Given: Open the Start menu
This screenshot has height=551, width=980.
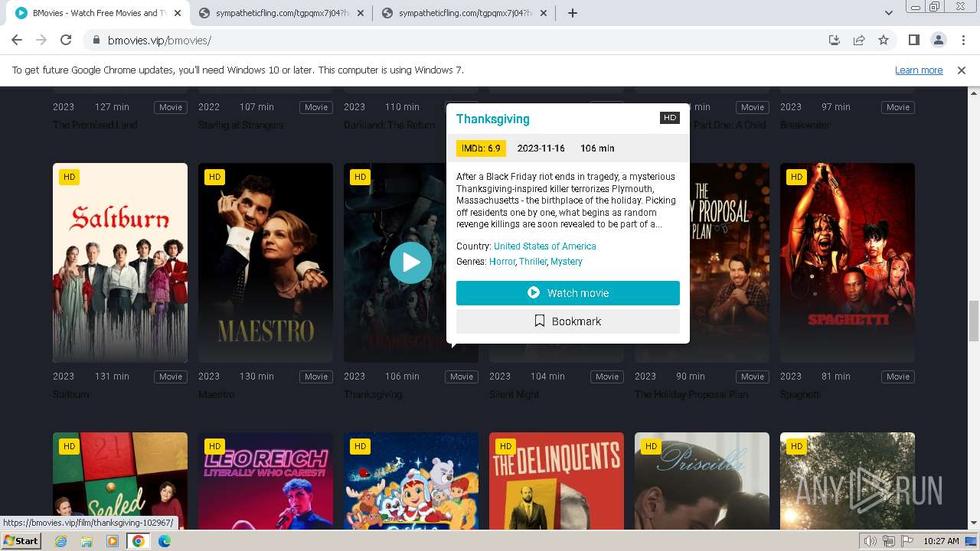Looking at the screenshot, I should coord(21,540).
